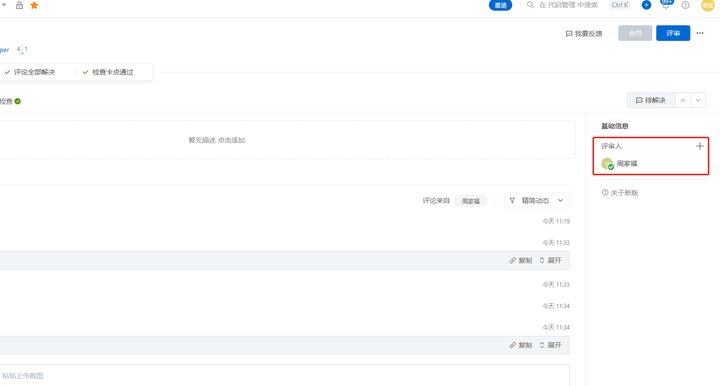The width and height of the screenshot is (720, 386).
Task: Click the timestamp 今天 11:19
Action: tap(556, 221)
